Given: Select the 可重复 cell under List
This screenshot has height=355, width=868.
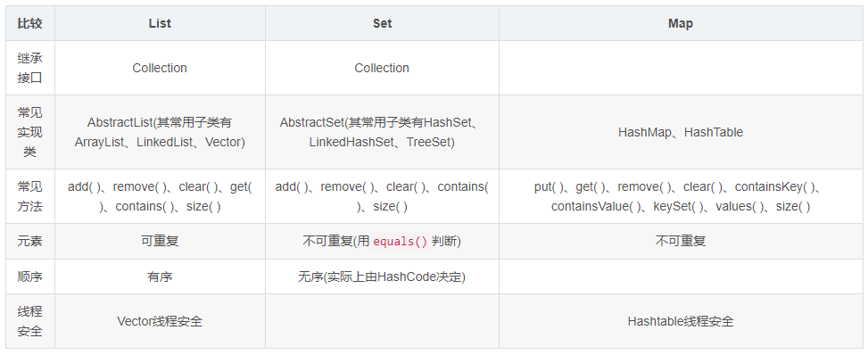Looking at the screenshot, I should 160,242.
